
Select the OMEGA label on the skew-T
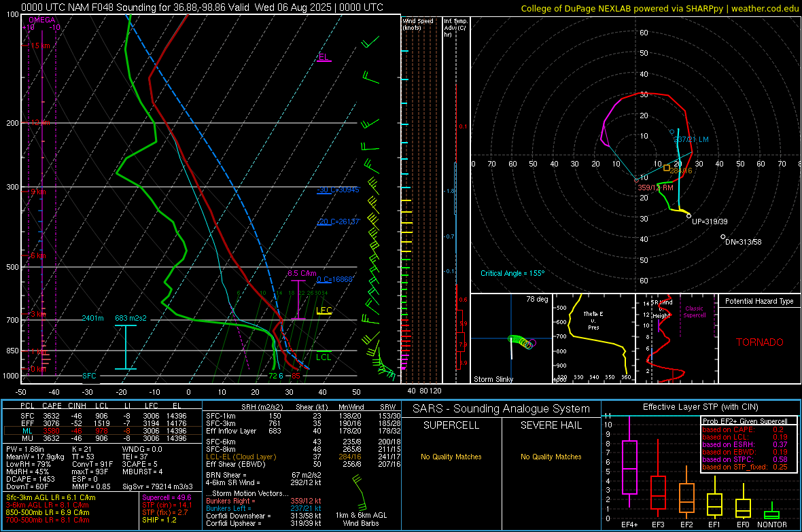coord(42,20)
